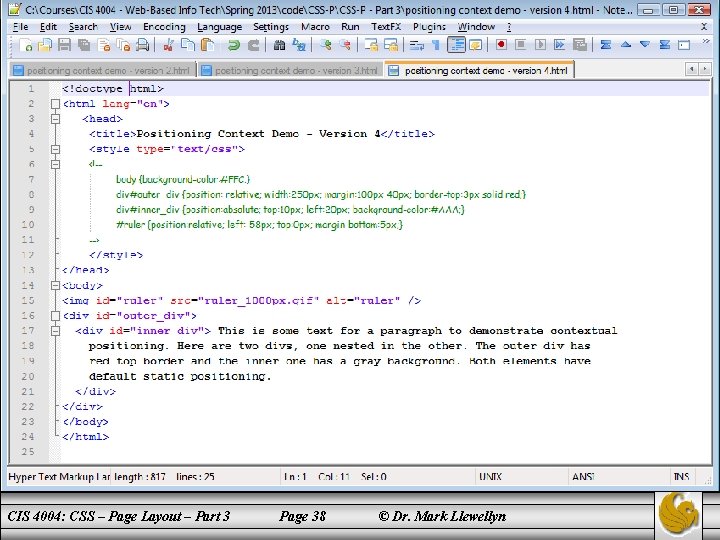Viewport: 720px width, 540px height.
Task: Toggle word wrap toolbar button
Action: [416, 45]
